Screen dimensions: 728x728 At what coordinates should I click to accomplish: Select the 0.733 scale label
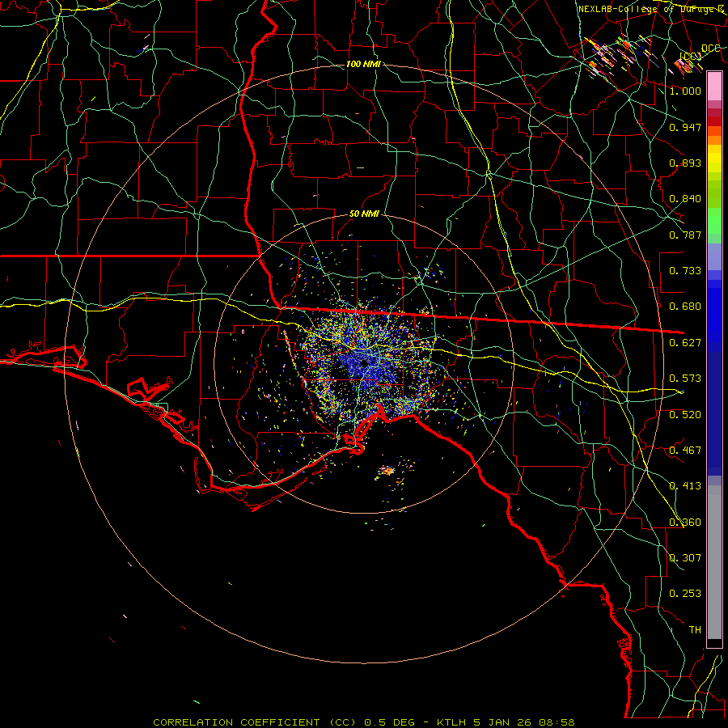tap(685, 271)
